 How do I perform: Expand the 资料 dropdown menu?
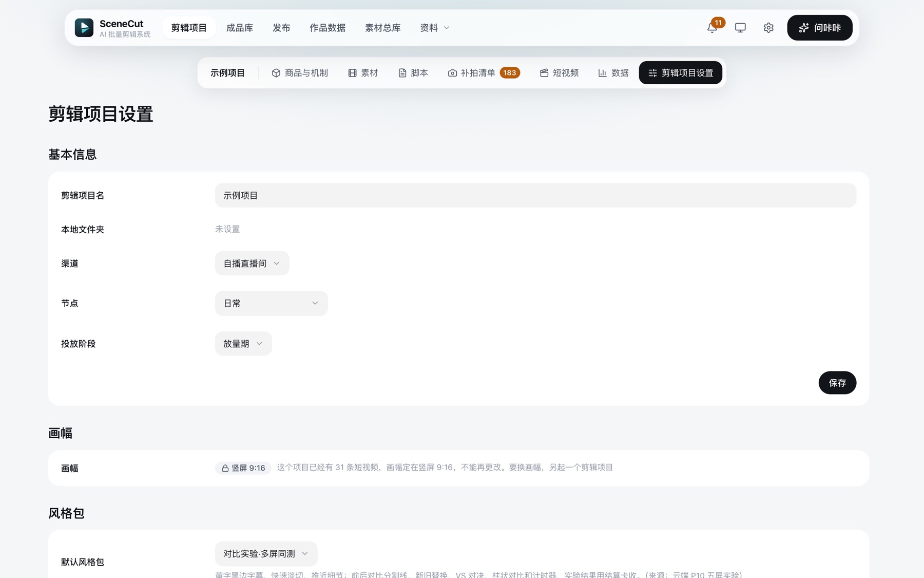pyautogui.click(x=435, y=28)
